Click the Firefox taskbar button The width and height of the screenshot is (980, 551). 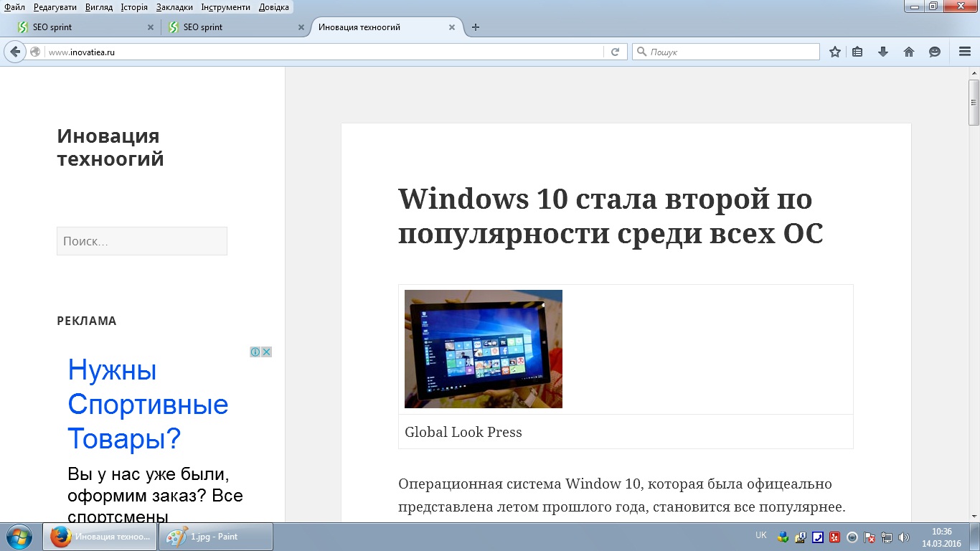coord(100,537)
